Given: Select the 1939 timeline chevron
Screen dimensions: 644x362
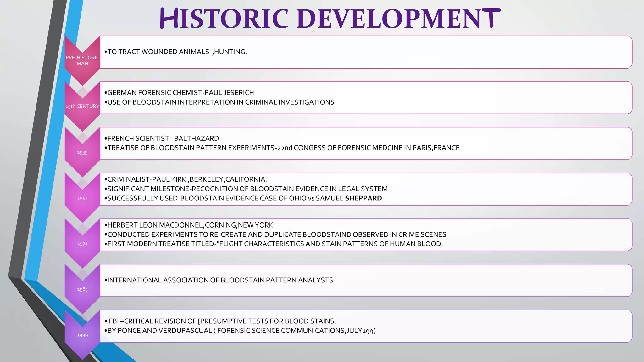Looking at the screenshot, I should pyautogui.click(x=82, y=152).
